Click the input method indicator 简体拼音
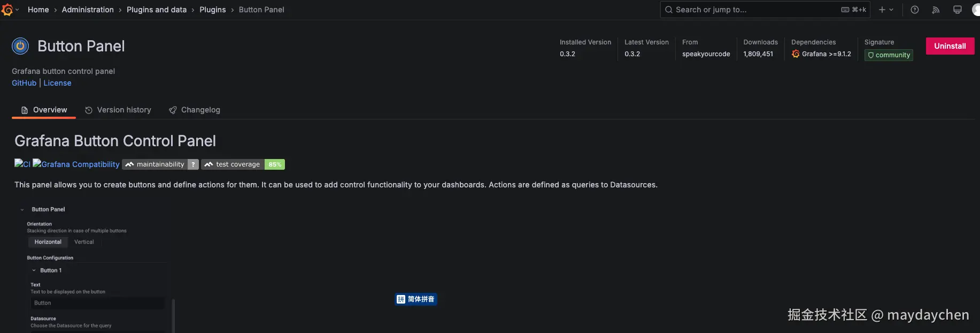The width and height of the screenshot is (980, 333). (416, 299)
